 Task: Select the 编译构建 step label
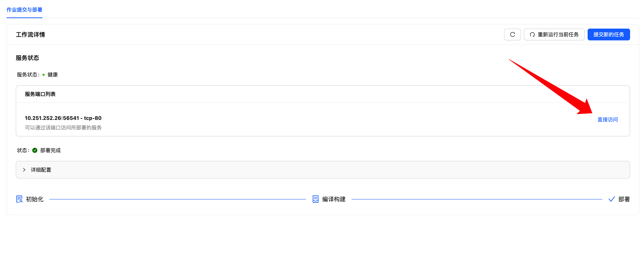[334, 199]
